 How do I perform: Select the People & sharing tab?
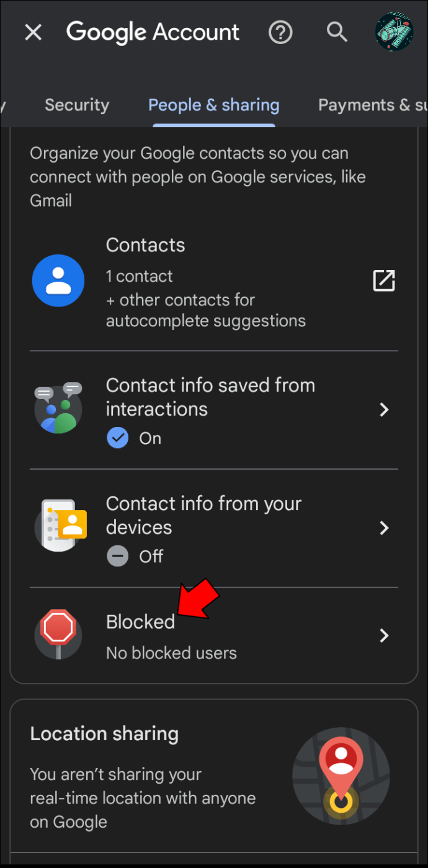tap(214, 105)
